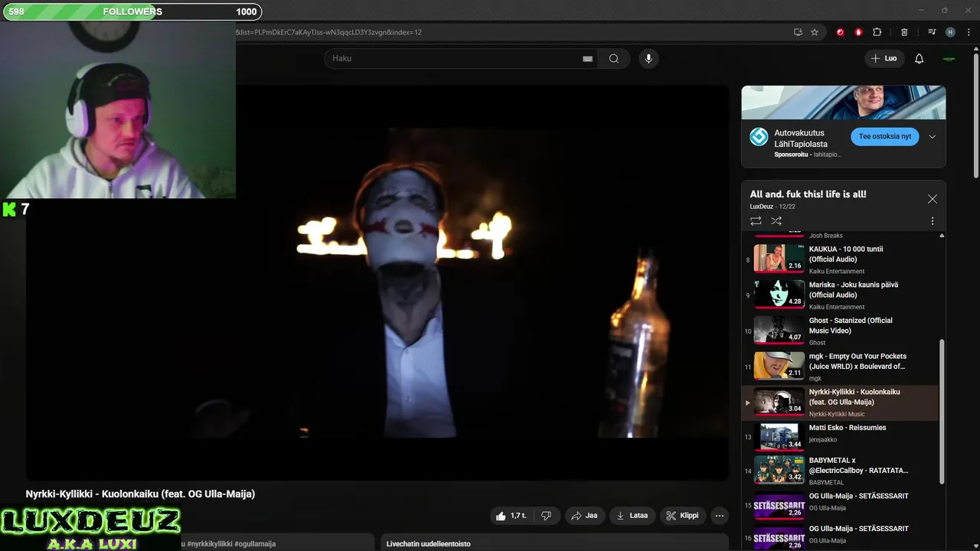Screen dimensions: 980x551
Task: Open LuxDeuz playlist owner link
Action: point(762,207)
